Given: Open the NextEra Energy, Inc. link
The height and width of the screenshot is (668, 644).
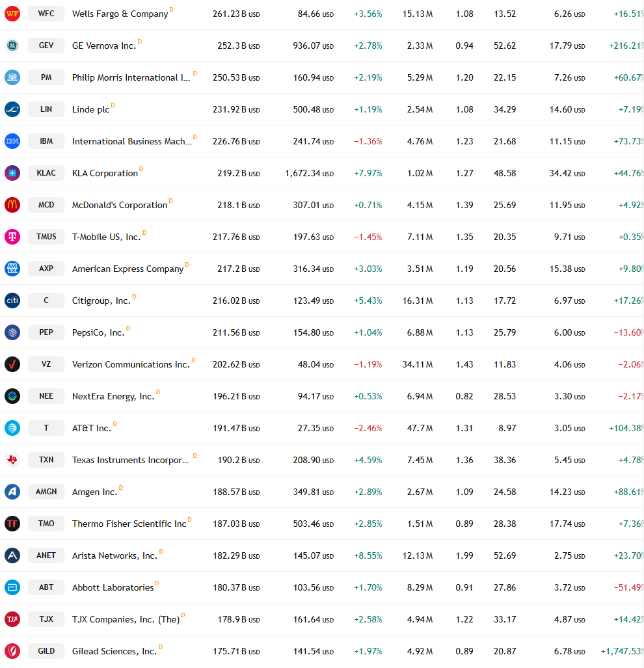Looking at the screenshot, I should [x=113, y=396].
